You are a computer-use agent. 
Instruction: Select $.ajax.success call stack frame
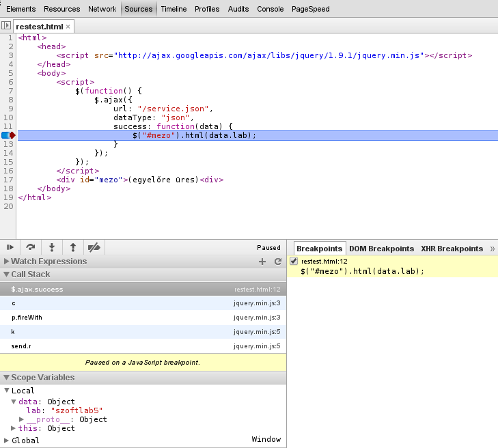pos(143,290)
